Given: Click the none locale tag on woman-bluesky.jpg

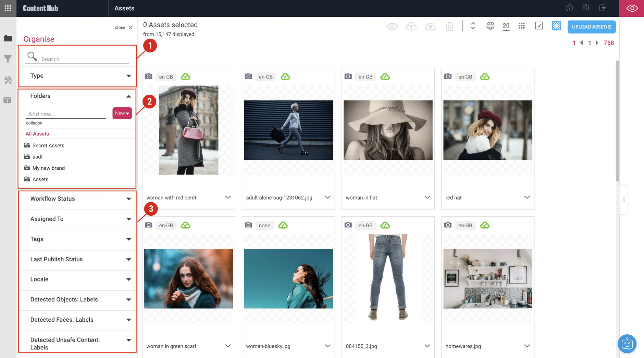Looking at the screenshot, I should [x=264, y=225].
